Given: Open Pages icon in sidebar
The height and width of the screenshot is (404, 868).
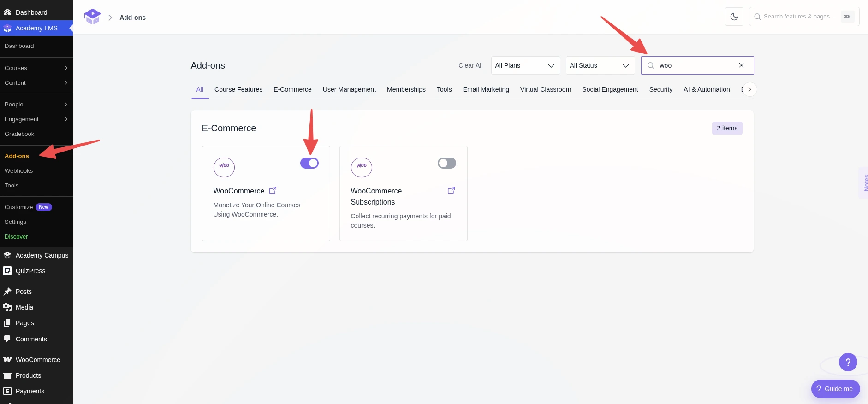Looking at the screenshot, I should coord(7,323).
